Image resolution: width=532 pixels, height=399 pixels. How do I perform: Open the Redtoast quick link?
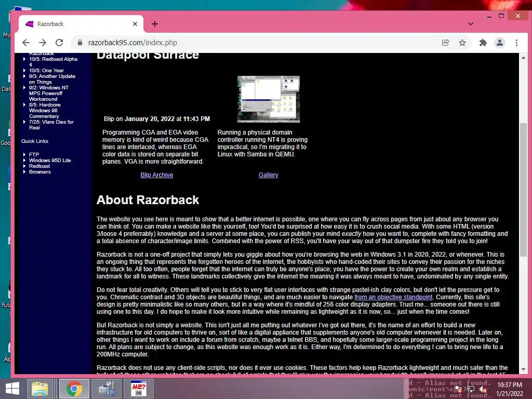(39, 166)
